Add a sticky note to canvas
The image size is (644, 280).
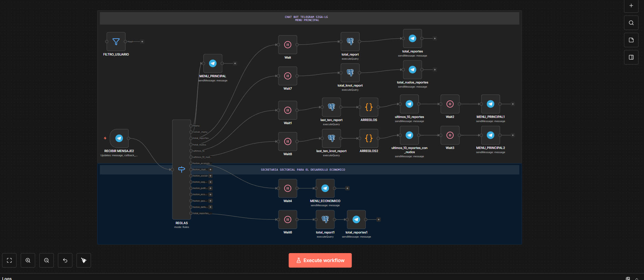point(631,40)
